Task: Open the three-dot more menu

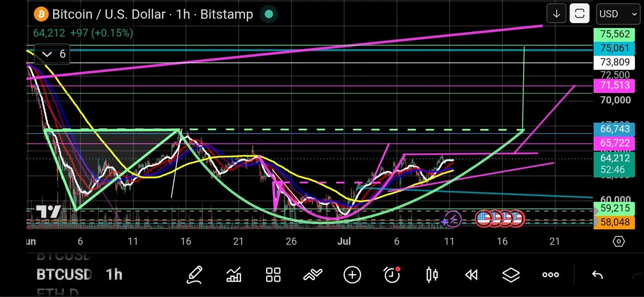Action: 551,275
